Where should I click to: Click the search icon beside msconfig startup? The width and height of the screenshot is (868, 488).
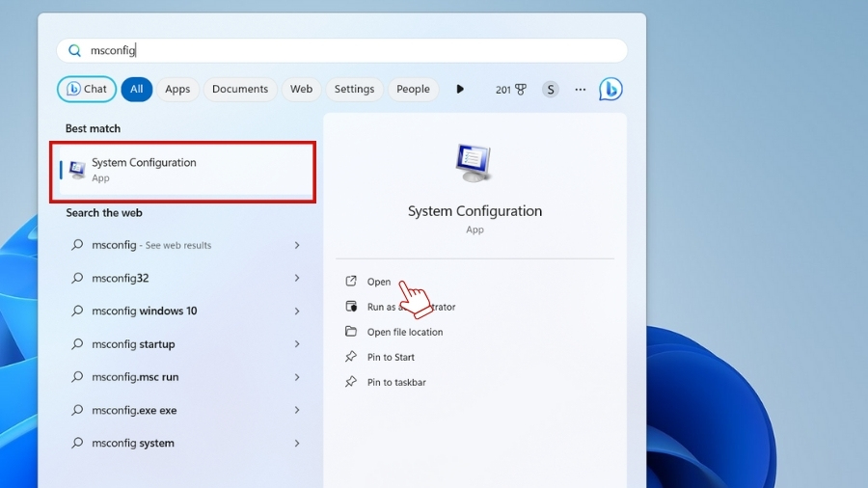pyautogui.click(x=77, y=344)
